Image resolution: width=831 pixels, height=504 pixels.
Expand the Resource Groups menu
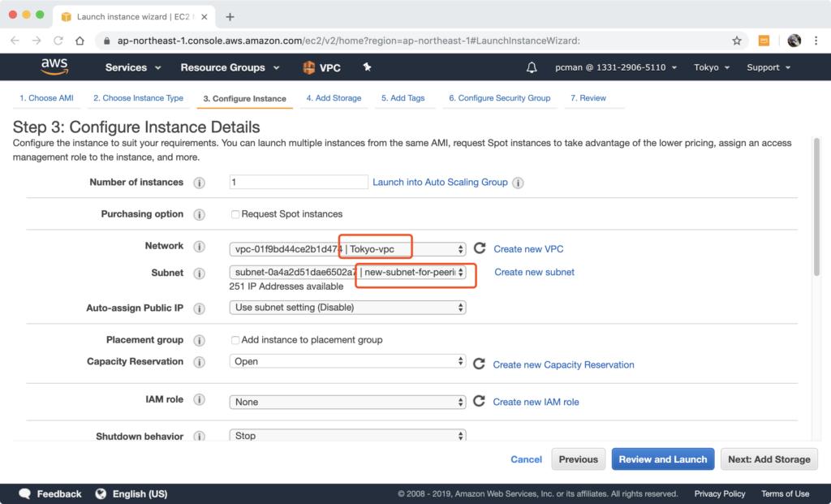[x=230, y=67]
